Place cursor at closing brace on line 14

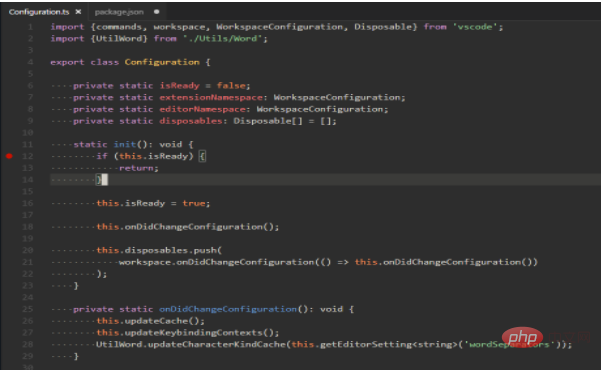pyautogui.click(x=99, y=179)
